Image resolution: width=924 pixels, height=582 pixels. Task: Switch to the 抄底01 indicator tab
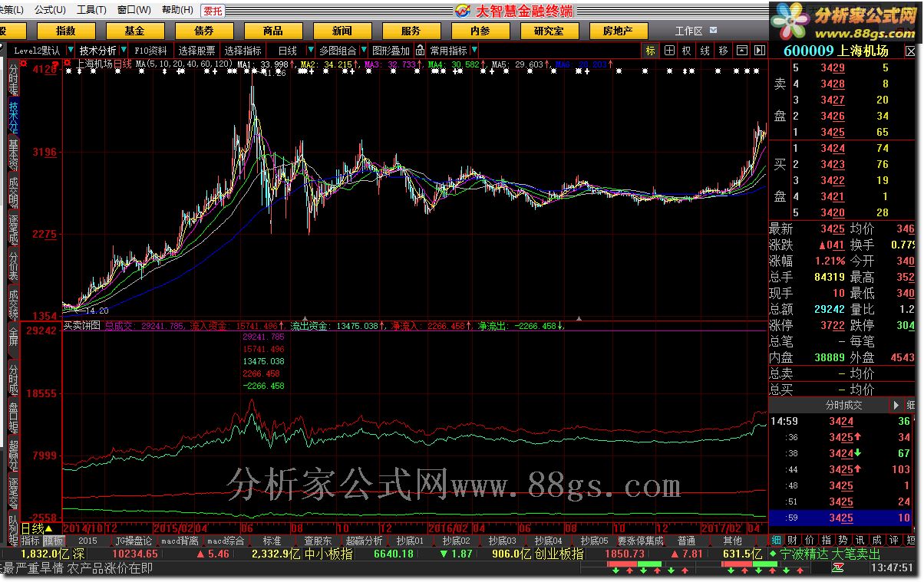coord(410,541)
